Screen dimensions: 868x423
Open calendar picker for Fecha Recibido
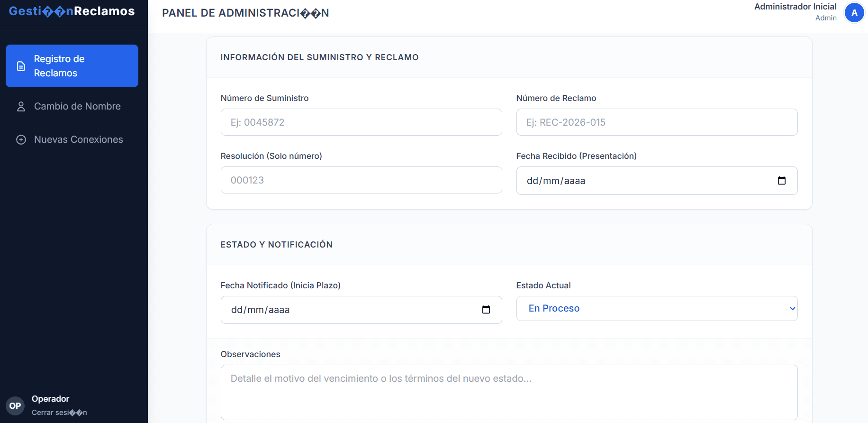coord(782,181)
